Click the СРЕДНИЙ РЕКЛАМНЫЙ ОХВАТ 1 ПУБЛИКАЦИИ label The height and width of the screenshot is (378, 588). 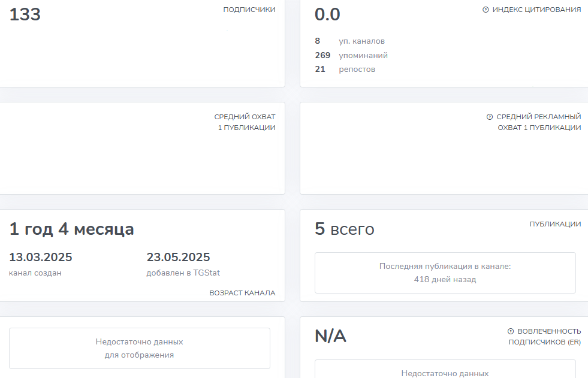pyautogui.click(x=539, y=122)
